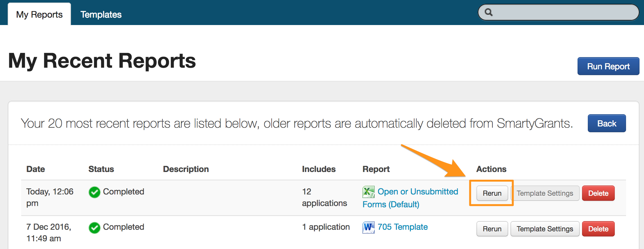This screenshot has height=249, width=644.
Task: Focus the search input field
Action: pos(565,13)
